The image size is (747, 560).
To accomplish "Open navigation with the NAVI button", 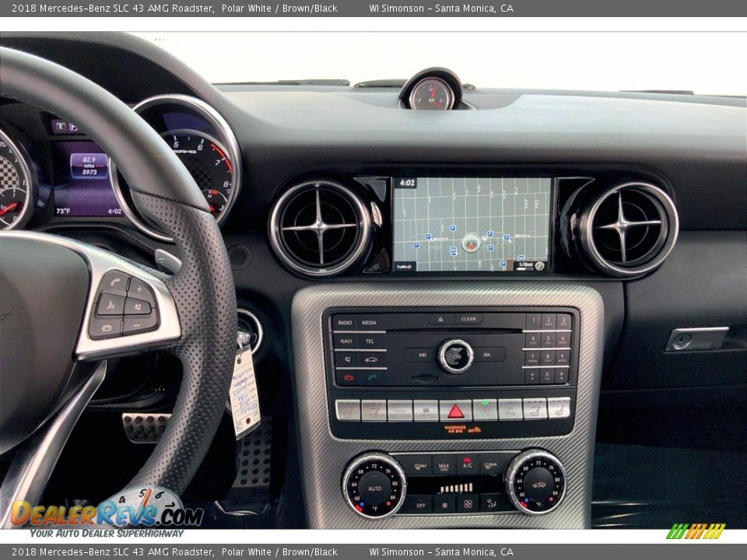I will click(x=345, y=341).
